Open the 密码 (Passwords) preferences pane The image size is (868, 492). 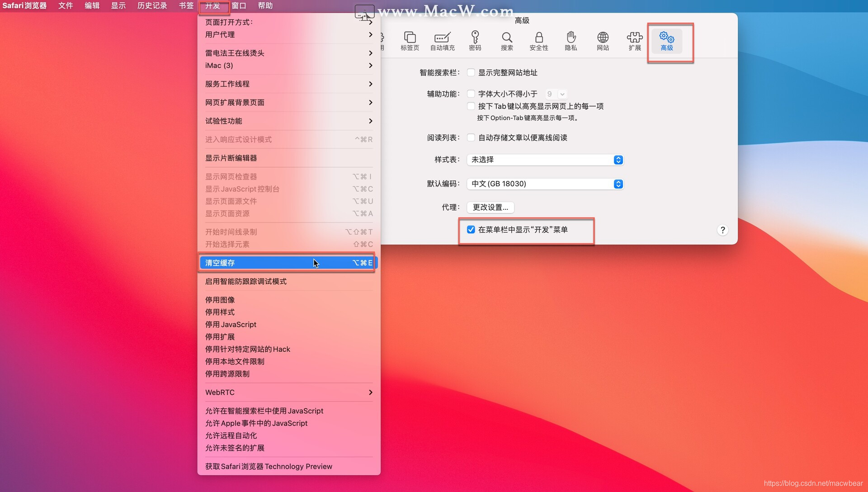[475, 41]
